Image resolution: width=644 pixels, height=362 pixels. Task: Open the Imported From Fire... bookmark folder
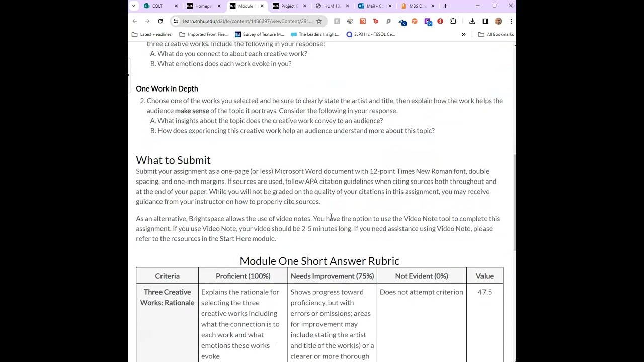pyautogui.click(x=204, y=34)
